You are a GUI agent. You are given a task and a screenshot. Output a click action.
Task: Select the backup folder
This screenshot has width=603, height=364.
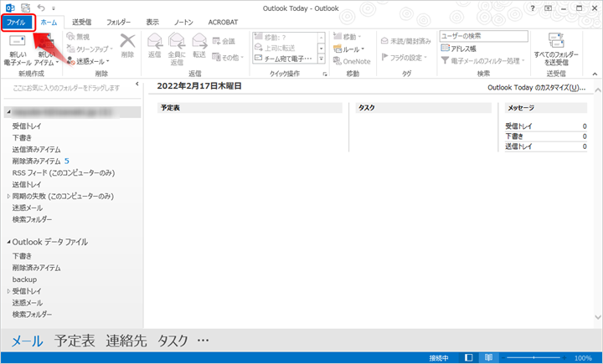point(24,279)
